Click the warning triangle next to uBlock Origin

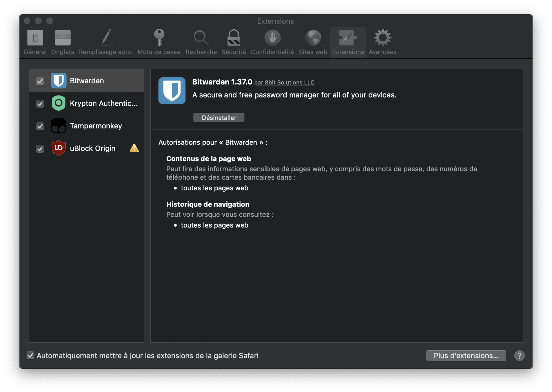134,148
